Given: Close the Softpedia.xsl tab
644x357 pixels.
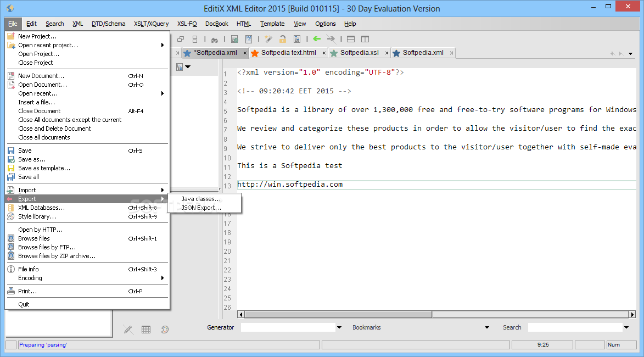Looking at the screenshot, I should (x=387, y=53).
